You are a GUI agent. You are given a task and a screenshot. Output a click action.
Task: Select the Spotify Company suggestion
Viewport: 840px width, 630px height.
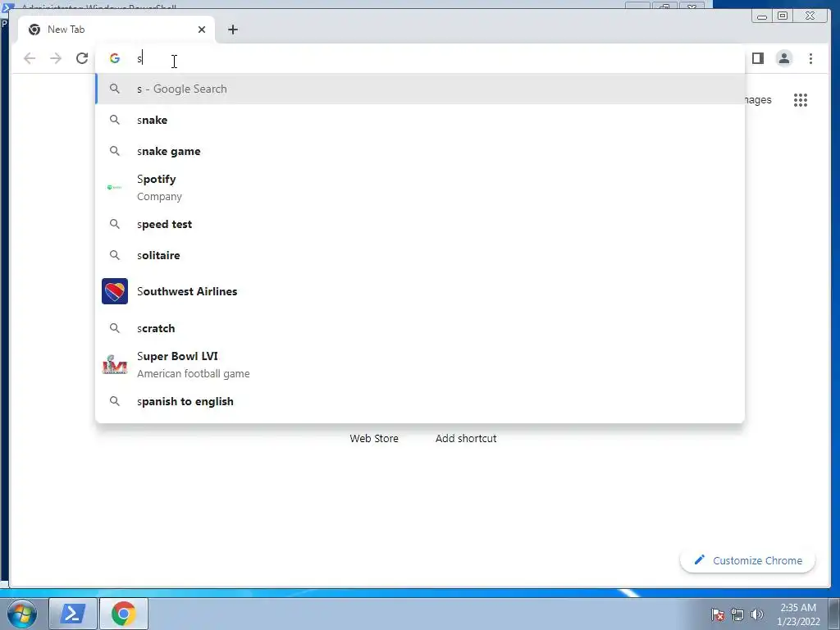click(x=421, y=188)
